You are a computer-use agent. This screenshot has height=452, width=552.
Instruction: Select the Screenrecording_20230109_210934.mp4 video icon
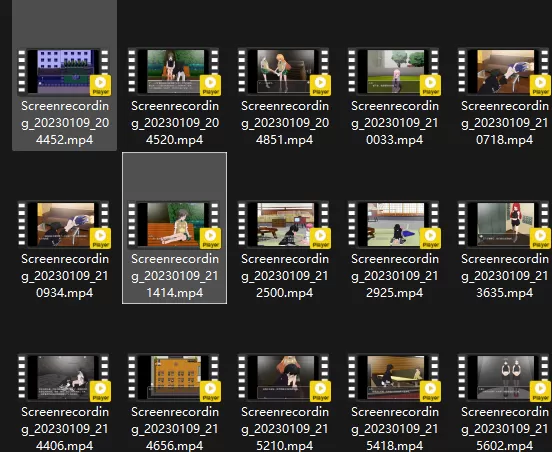64,225
